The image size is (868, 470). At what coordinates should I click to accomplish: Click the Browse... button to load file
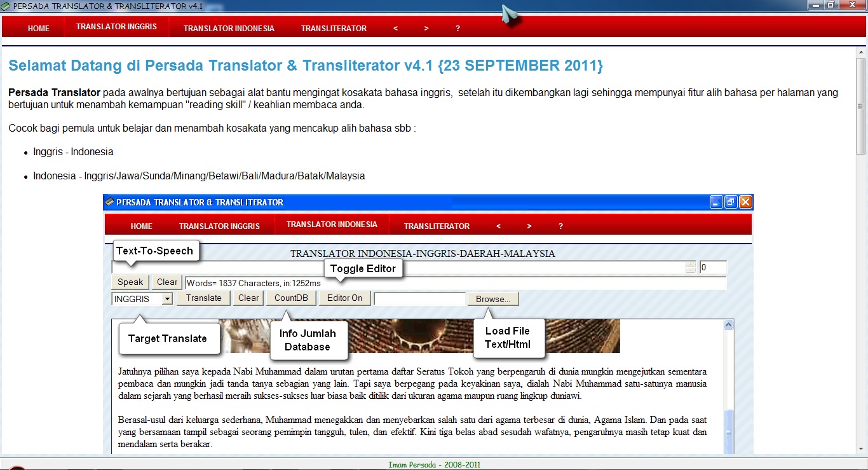492,299
